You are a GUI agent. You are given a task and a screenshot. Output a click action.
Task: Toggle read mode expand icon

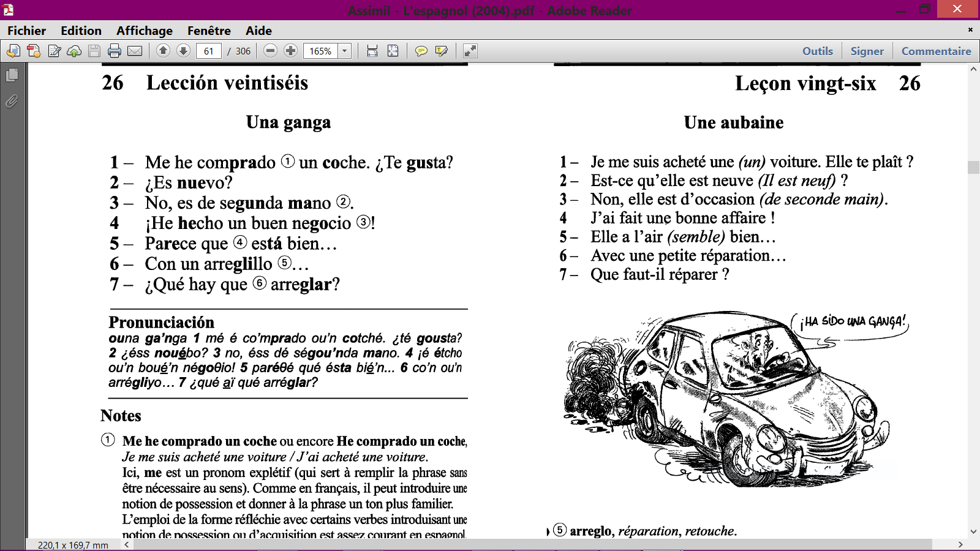pyautogui.click(x=470, y=51)
